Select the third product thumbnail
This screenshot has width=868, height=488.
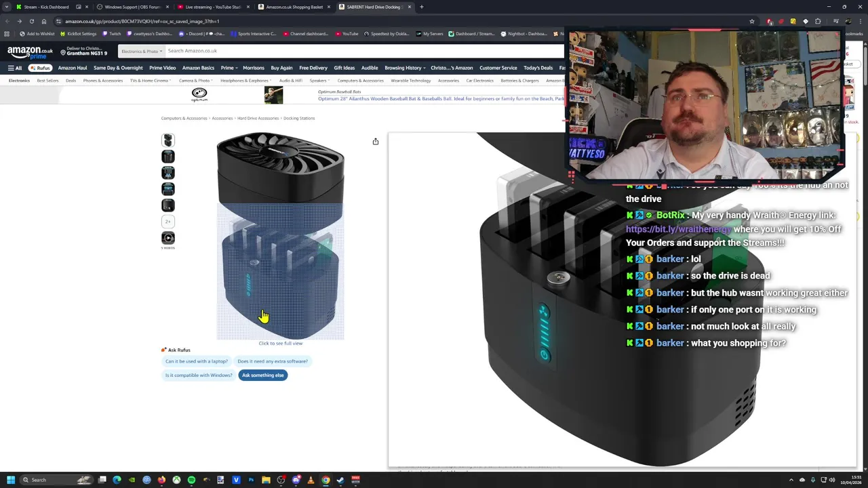click(168, 173)
